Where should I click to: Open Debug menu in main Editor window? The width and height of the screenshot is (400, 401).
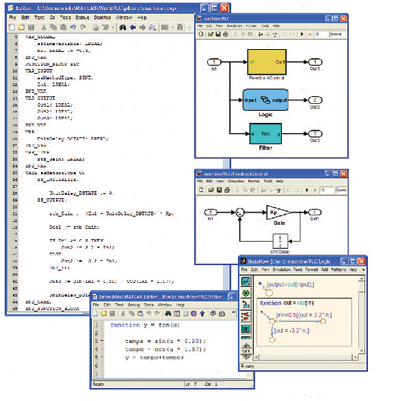(82, 17)
